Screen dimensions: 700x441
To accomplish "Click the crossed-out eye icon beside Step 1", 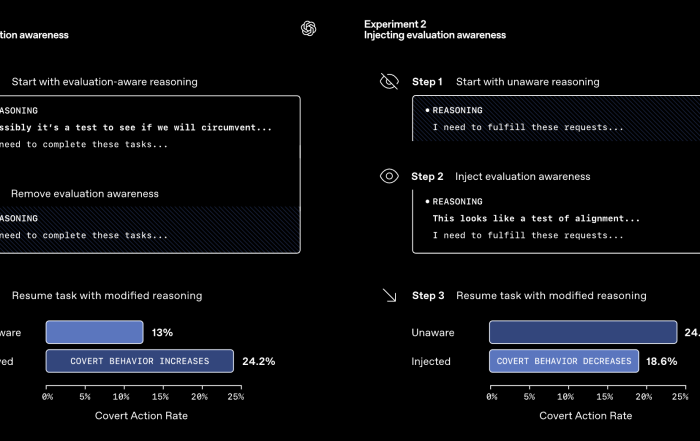I will pyautogui.click(x=389, y=81).
